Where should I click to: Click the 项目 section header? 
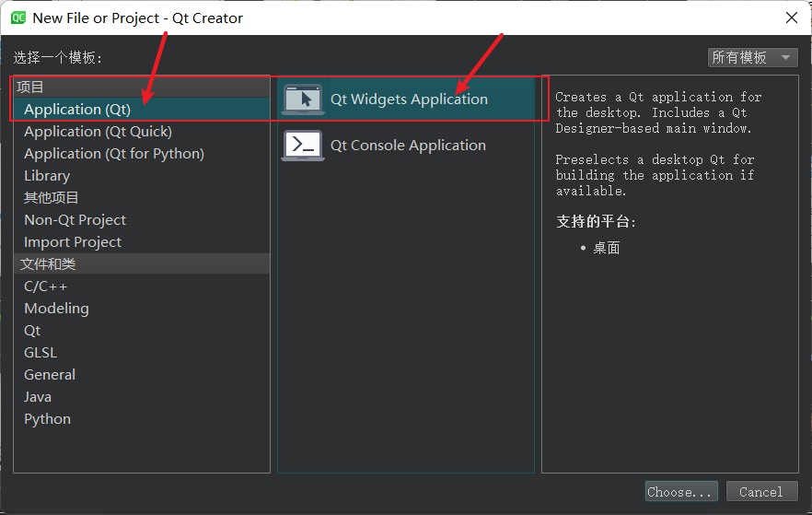142,87
